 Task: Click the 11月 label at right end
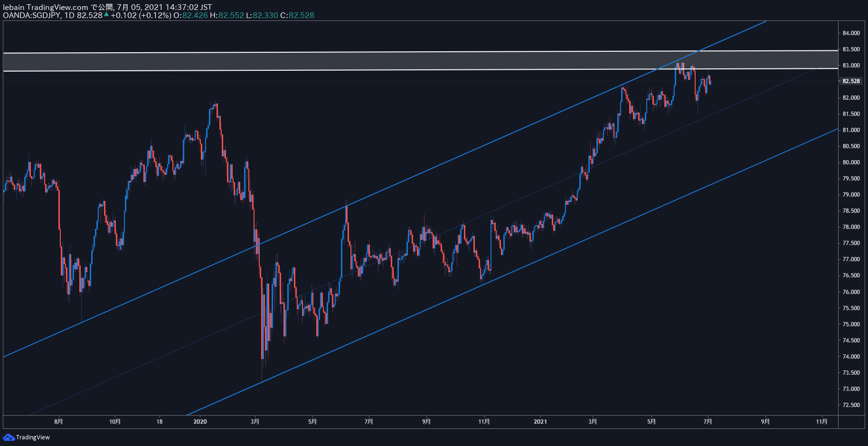tap(822, 422)
